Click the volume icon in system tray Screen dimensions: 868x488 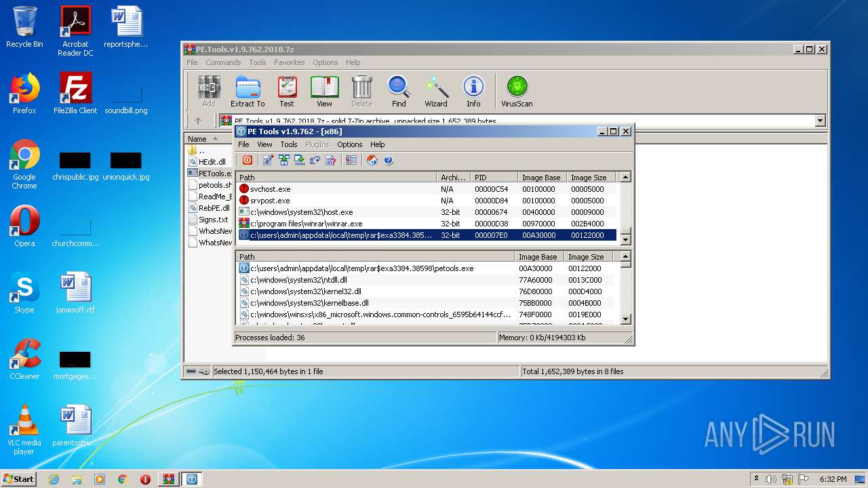coord(770,479)
